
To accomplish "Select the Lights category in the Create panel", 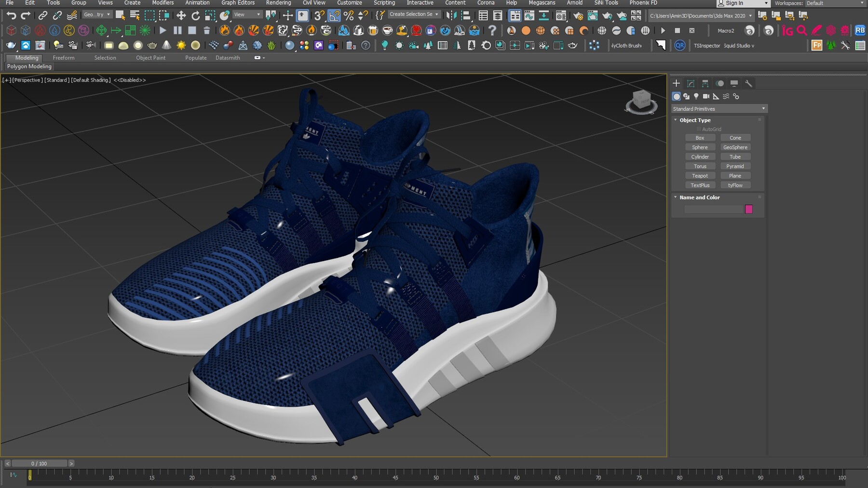I will 696,96.
